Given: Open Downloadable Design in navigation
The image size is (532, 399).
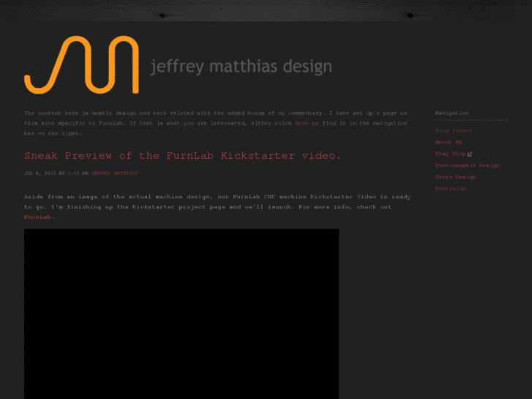Looking at the screenshot, I should tap(468, 165).
